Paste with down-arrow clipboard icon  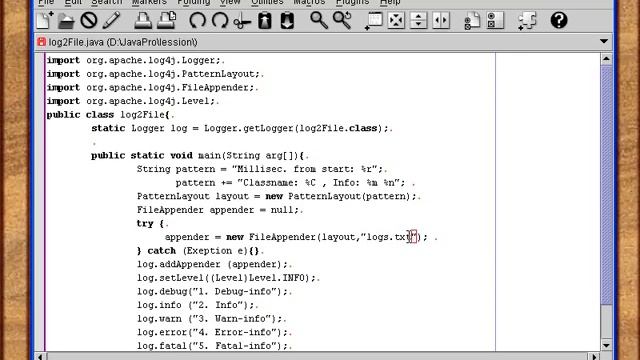click(287, 20)
